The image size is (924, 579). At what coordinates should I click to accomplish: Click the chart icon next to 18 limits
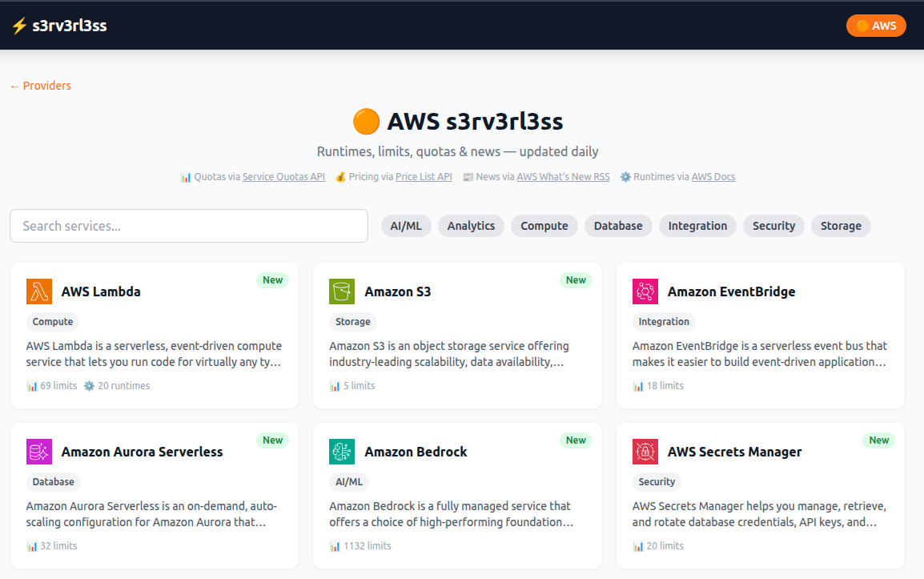click(638, 386)
